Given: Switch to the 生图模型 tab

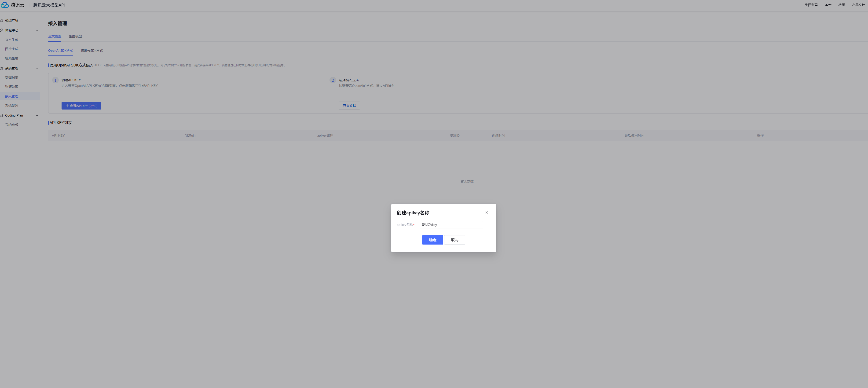Looking at the screenshot, I should pos(75,36).
